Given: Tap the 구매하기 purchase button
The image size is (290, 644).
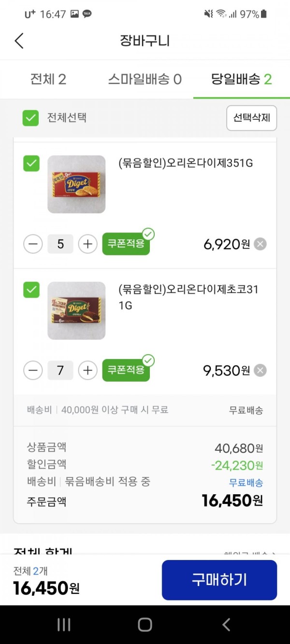Looking at the screenshot, I should (x=219, y=580).
